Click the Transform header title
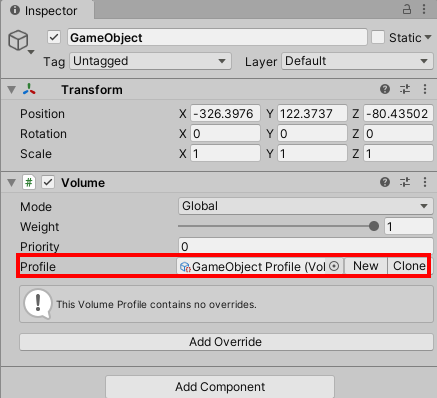This screenshot has height=398, width=437. (x=92, y=90)
